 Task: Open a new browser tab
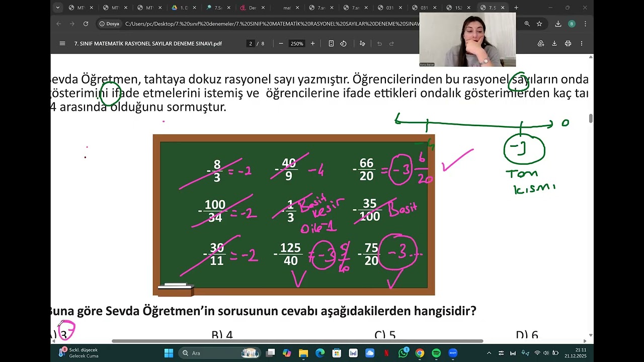click(516, 8)
